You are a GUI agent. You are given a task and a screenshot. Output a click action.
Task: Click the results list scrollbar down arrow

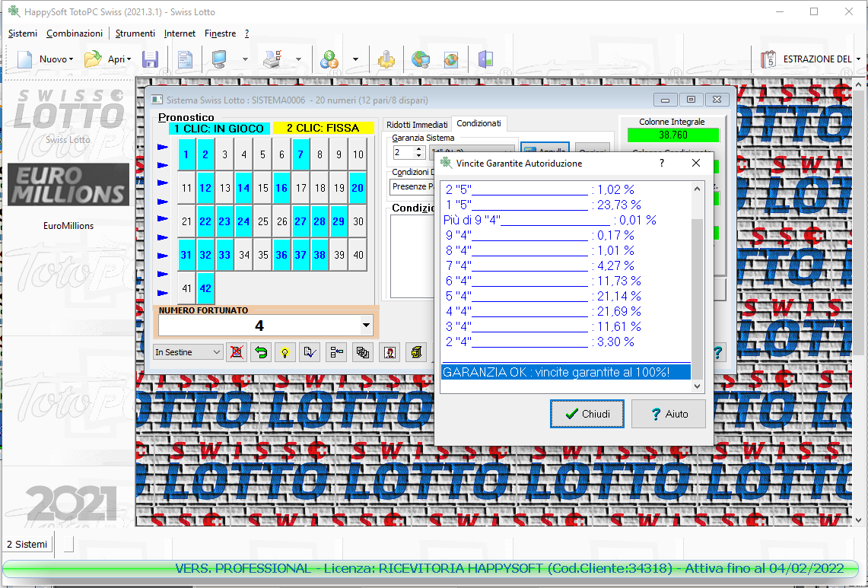coord(697,386)
